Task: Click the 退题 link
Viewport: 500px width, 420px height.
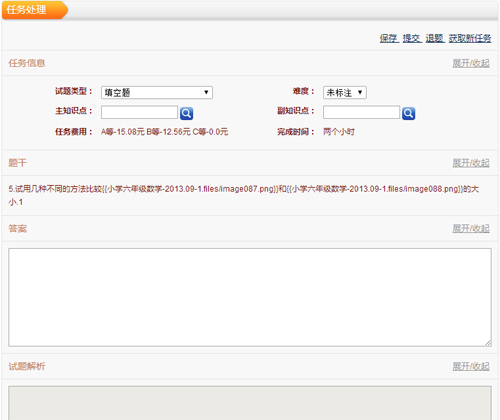Action: tap(435, 38)
